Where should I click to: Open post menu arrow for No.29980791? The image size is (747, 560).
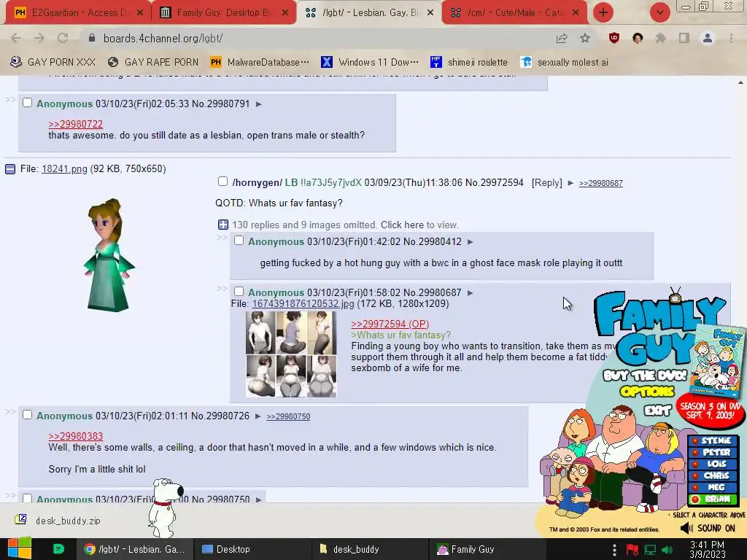(259, 104)
